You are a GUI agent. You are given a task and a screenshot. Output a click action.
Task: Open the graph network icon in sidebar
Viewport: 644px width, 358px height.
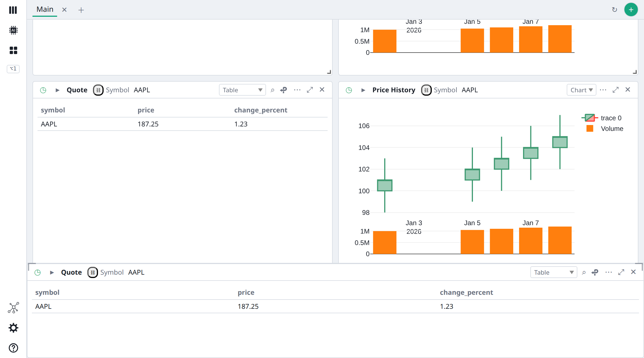[13, 308]
